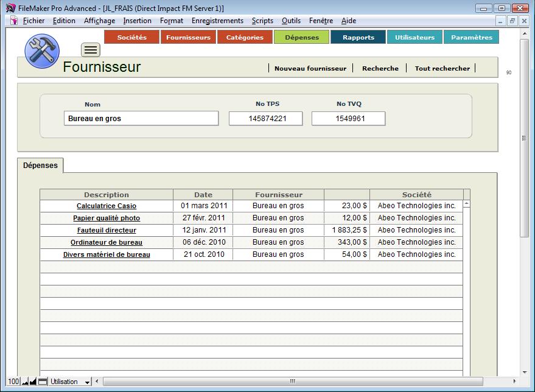Open the Papier qualité photo link
Screen dimensions: 535x392
[107, 218]
